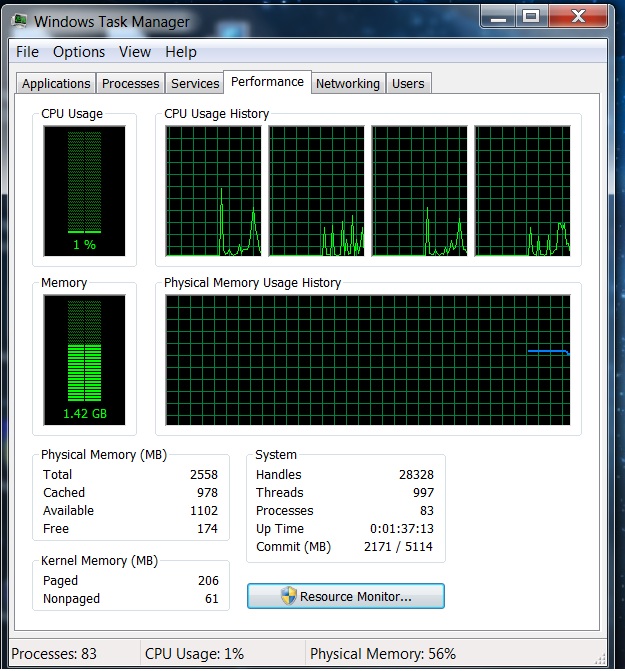The width and height of the screenshot is (625, 671).
Task: Switch to the Services tab
Action: pyautogui.click(x=195, y=83)
